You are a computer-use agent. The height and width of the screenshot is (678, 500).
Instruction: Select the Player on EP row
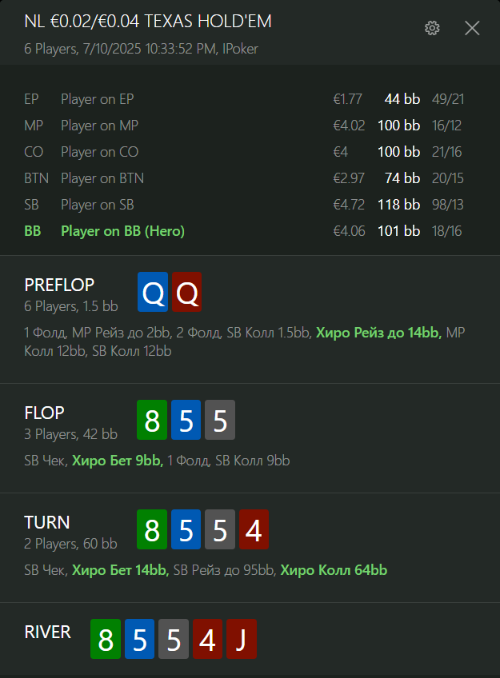pyautogui.click(x=244, y=99)
